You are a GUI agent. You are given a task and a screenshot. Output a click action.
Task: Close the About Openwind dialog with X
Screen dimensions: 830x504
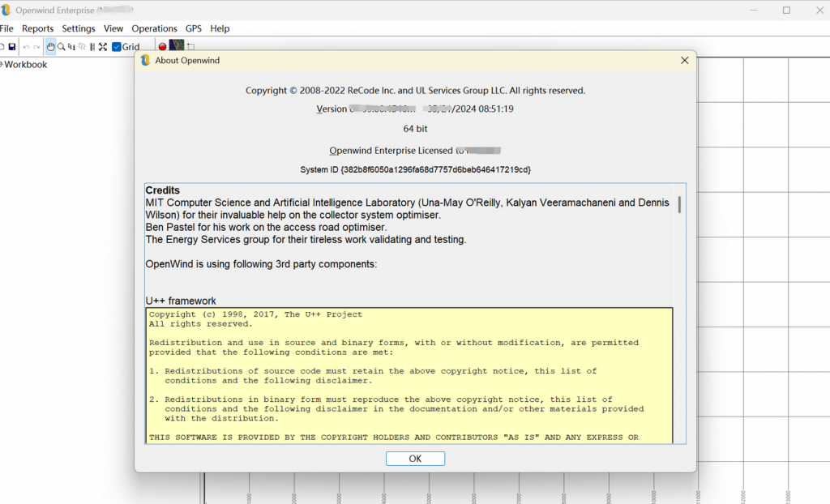point(684,60)
